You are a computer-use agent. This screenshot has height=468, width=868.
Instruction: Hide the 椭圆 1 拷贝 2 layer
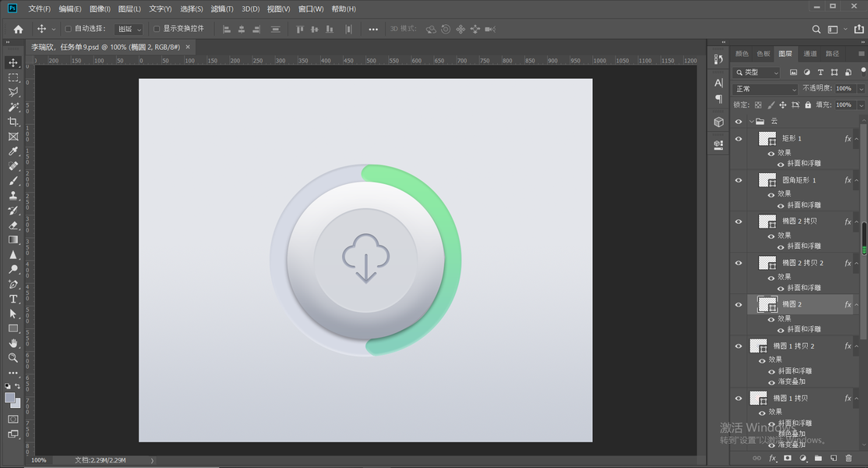(739, 346)
